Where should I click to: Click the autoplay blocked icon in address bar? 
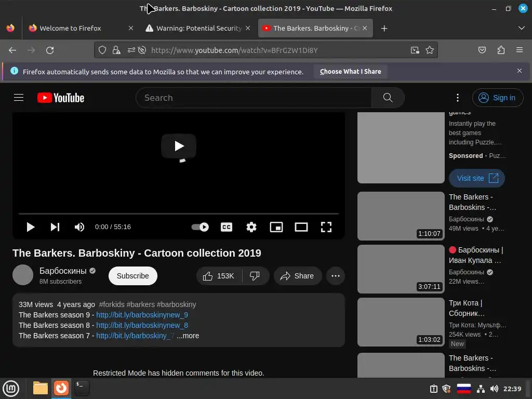[142, 50]
